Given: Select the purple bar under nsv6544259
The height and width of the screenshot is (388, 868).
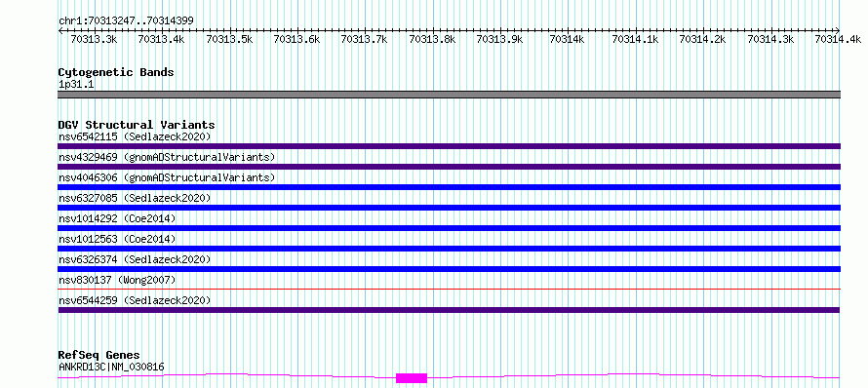Looking at the screenshot, I should [449, 310].
